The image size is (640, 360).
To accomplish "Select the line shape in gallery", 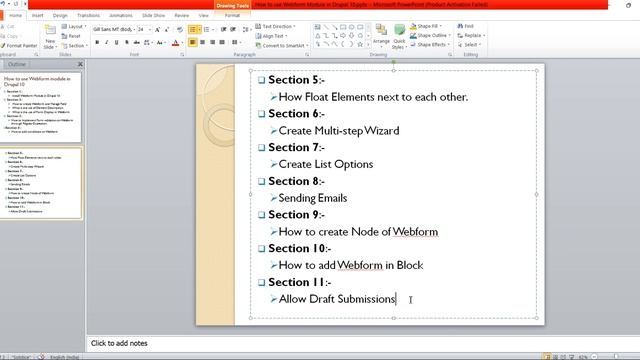I will tap(326, 27).
